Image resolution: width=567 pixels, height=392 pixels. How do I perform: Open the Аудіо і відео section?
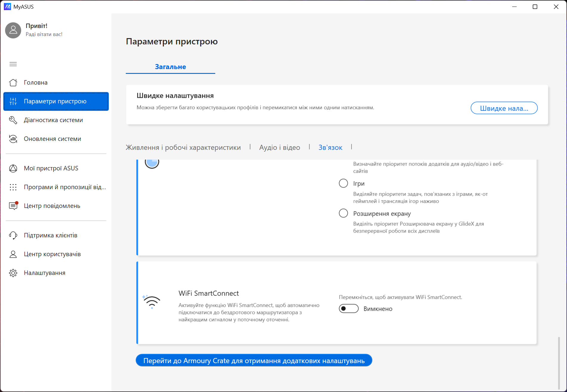[279, 147]
